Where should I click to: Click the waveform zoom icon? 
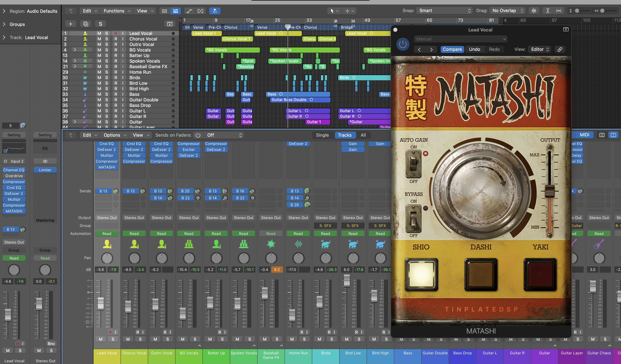pyautogui.click(x=534, y=11)
